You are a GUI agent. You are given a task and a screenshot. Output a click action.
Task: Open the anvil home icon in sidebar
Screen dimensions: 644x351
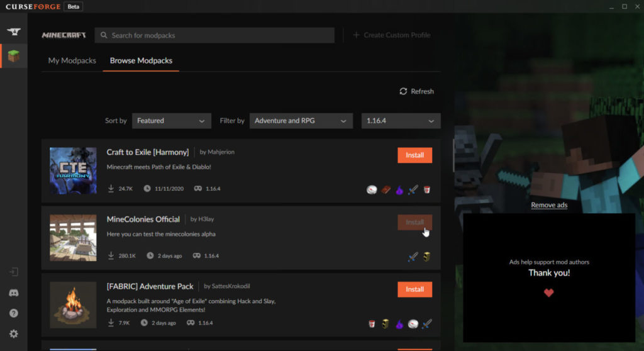[x=13, y=31]
